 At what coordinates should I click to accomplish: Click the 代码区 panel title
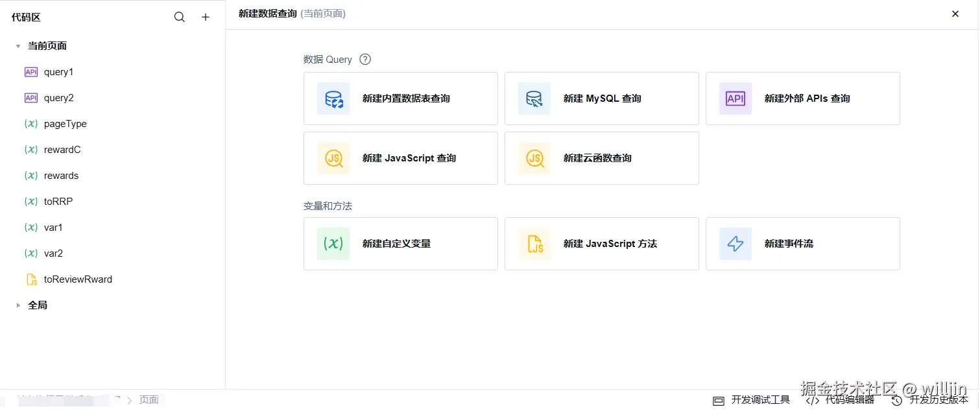click(x=26, y=18)
